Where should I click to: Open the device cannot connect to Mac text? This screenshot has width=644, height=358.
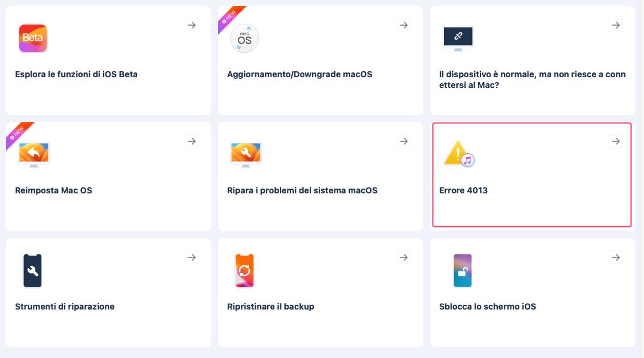[532, 80]
